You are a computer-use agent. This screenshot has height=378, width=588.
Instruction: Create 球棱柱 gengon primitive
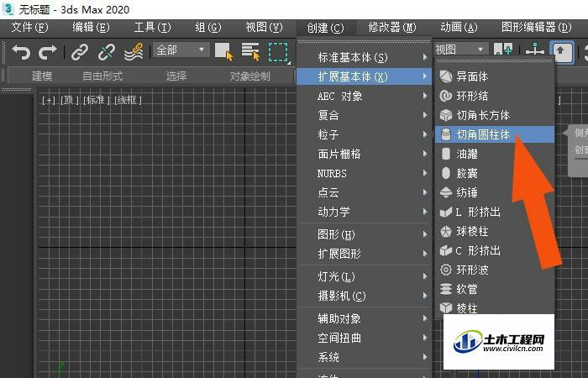click(x=495, y=231)
